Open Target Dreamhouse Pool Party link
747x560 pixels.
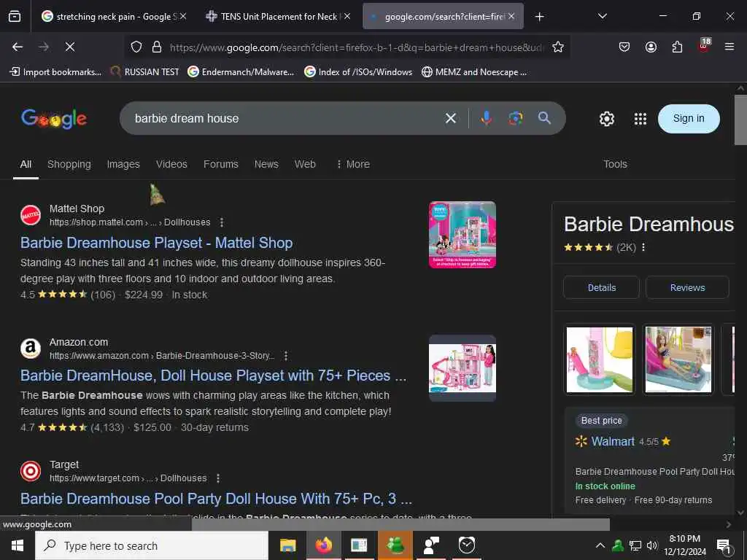point(216,499)
